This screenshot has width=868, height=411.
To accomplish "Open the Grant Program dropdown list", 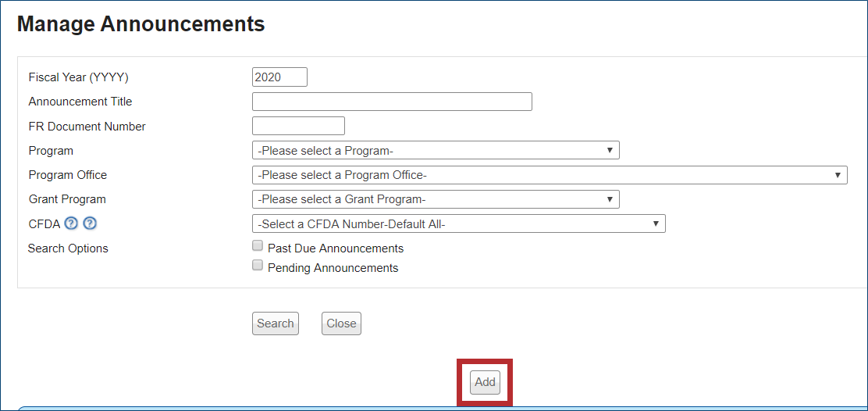I will coord(436,199).
